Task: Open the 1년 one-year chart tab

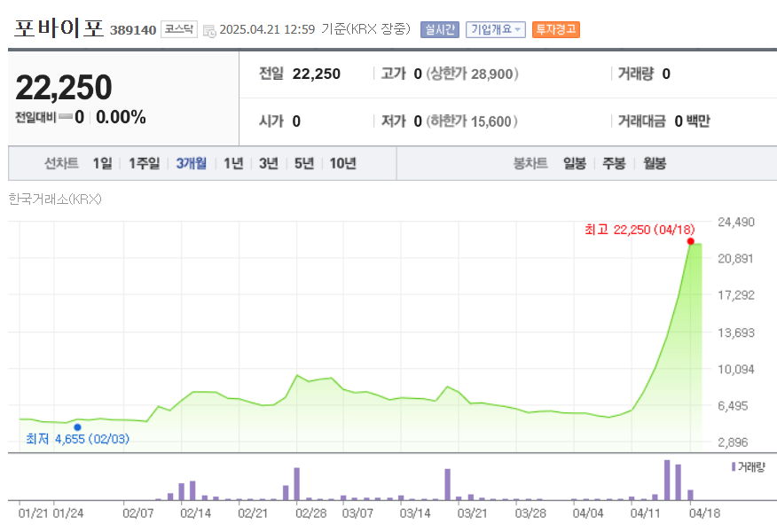Action: (x=232, y=164)
